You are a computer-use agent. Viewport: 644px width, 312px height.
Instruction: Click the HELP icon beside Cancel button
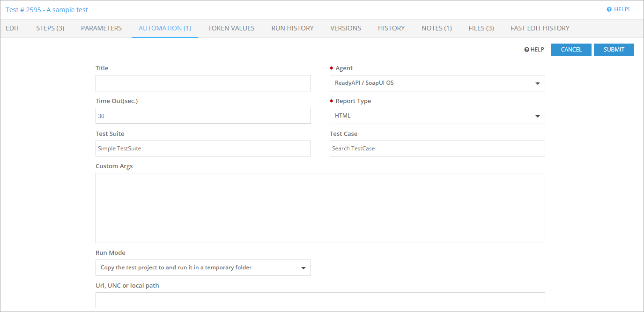point(526,50)
